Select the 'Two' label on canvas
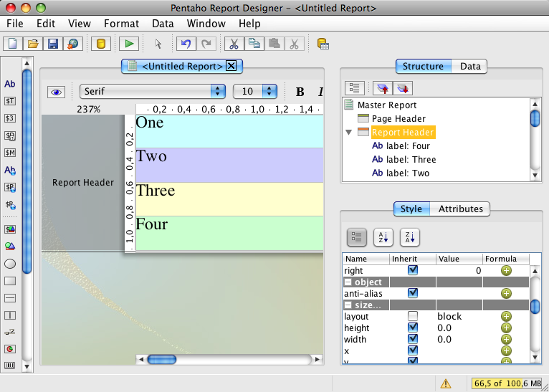This screenshot has height=392, width=549. pyautogui.click(x=229, y=165)
